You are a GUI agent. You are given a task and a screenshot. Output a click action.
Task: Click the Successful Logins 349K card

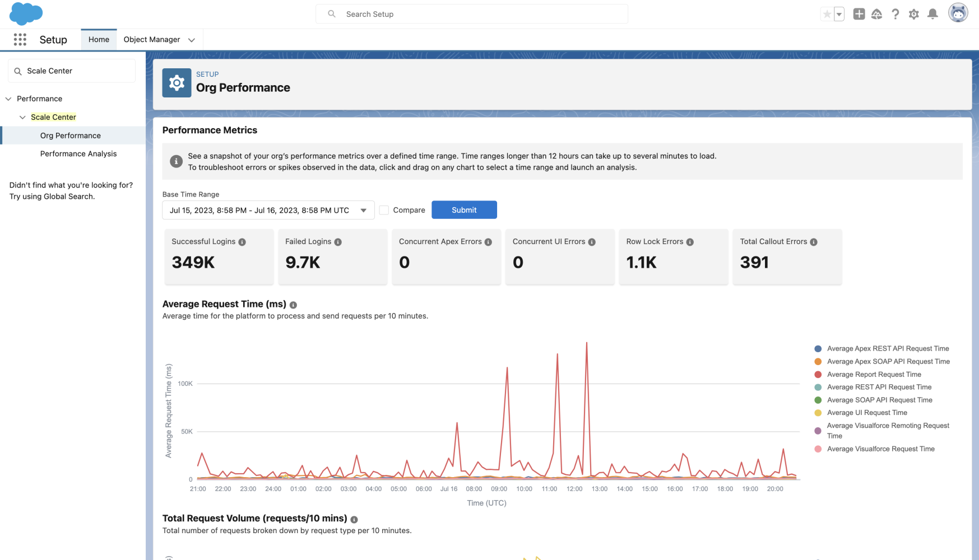pos(219,256)
